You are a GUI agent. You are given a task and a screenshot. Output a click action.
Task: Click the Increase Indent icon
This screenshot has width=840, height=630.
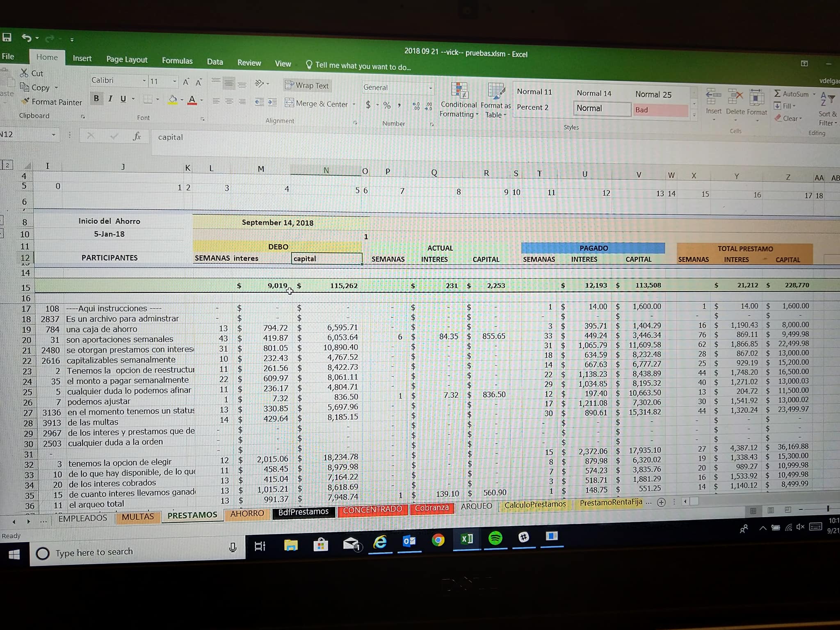pos(273,103)
